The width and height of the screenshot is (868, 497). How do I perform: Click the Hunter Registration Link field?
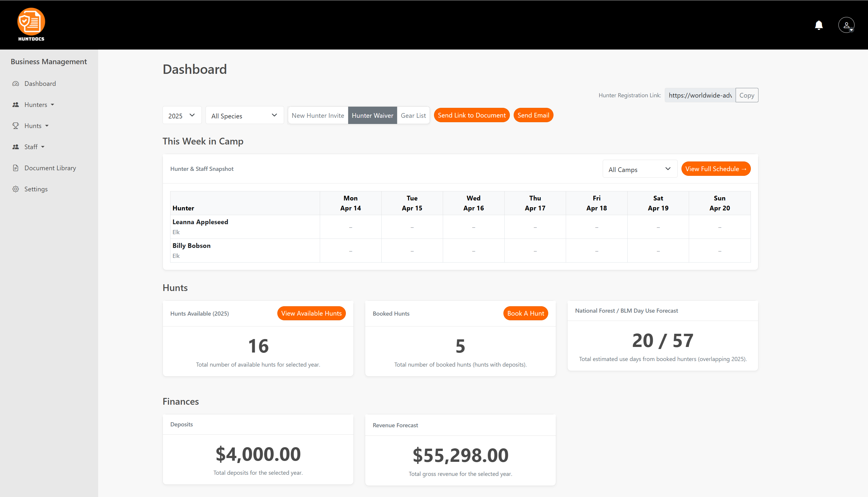pyautogui.click(x=700, y=95)
